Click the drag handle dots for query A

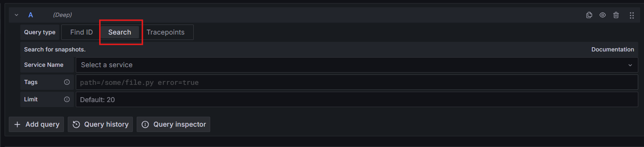click(x=632, y=15)
